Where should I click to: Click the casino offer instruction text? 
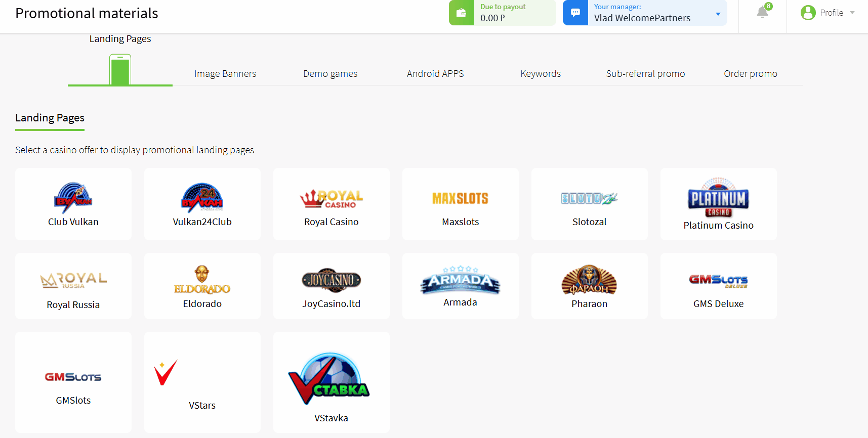coord(135,150)
